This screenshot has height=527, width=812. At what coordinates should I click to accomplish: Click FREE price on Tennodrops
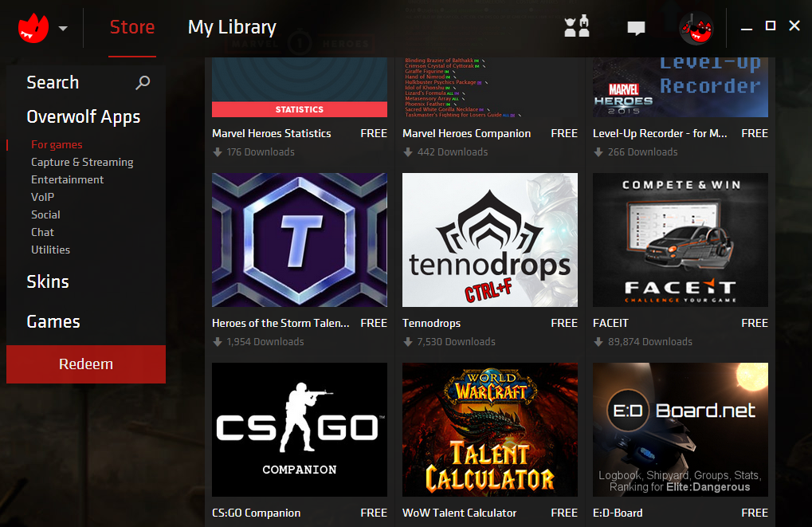click(564, 324)
